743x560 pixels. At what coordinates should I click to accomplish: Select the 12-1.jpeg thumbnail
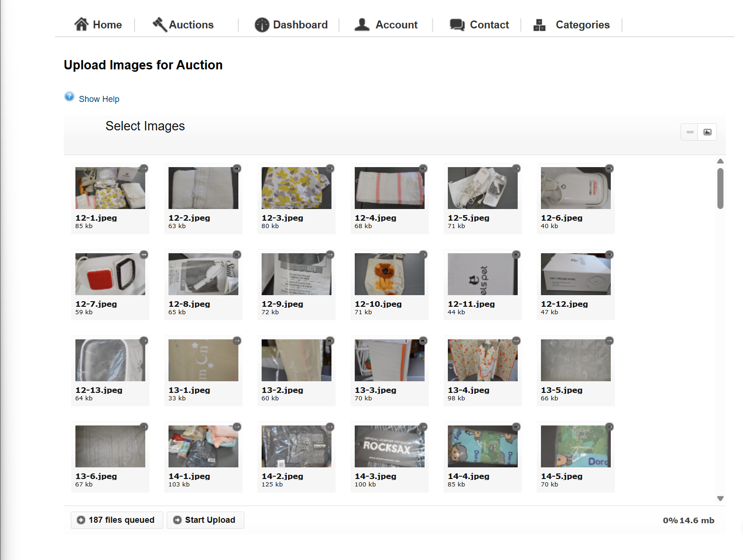coord(110,188)
